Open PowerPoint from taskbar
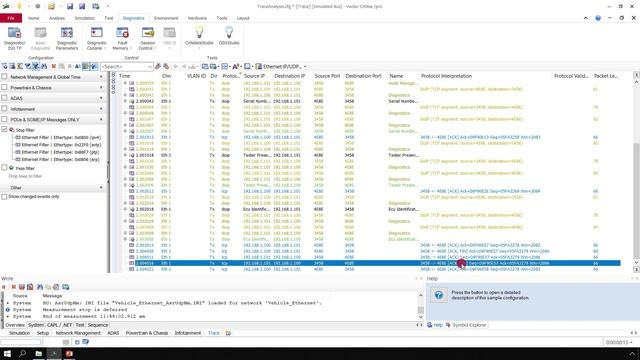The width and height of the screenshot is (640, 360). tap(69, 353)
